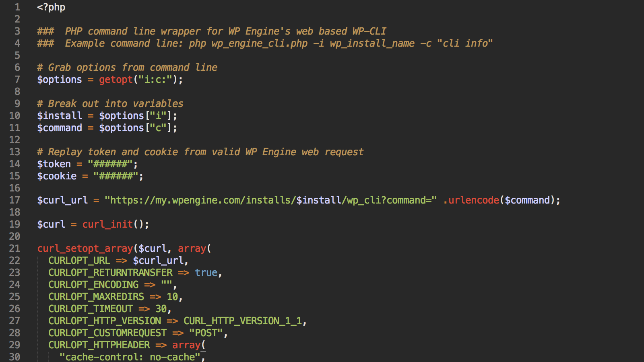644x362 pixels.
Task: Click the array keyword on line 29
Action: 186,345
